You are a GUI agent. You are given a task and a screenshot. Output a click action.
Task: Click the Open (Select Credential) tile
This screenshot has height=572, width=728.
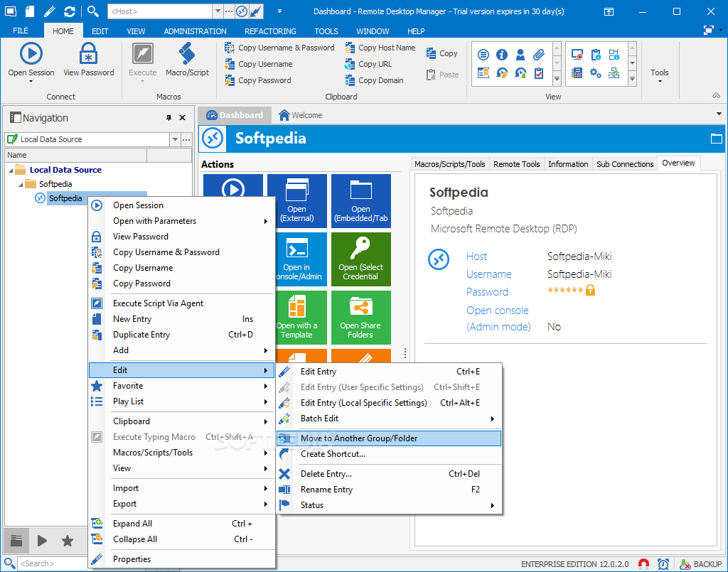pyautogui.click(x=361, y=259)
